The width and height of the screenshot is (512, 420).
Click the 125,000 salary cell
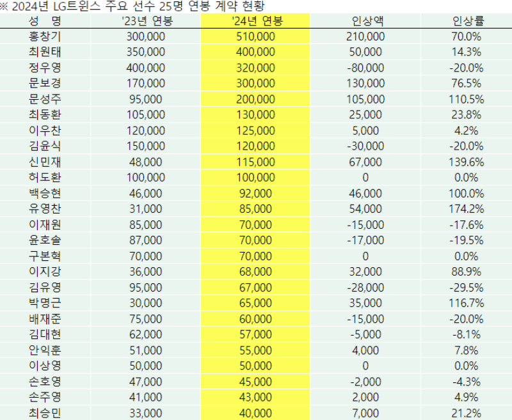tap(255, 130)
